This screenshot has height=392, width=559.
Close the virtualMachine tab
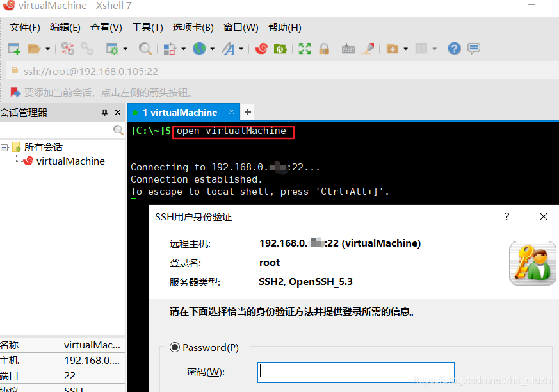[231, 112]
